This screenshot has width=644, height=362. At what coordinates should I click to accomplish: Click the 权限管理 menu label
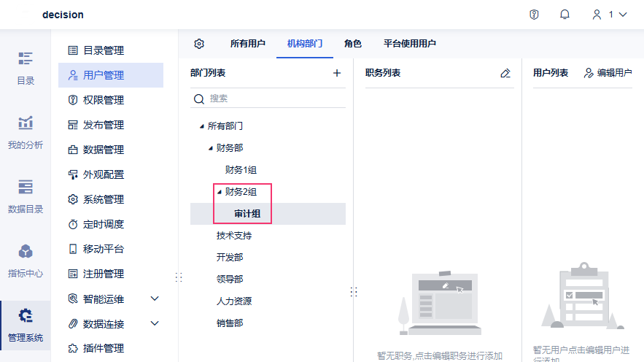click(x=104, y=100)
